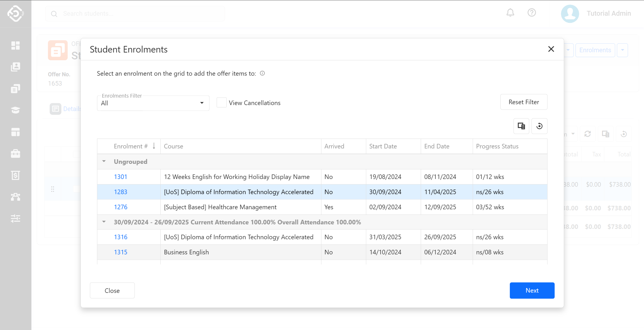Screen dimensions: 644x330
Task: Enable the View Cancellations checkbox
Action: coord(222,102)
